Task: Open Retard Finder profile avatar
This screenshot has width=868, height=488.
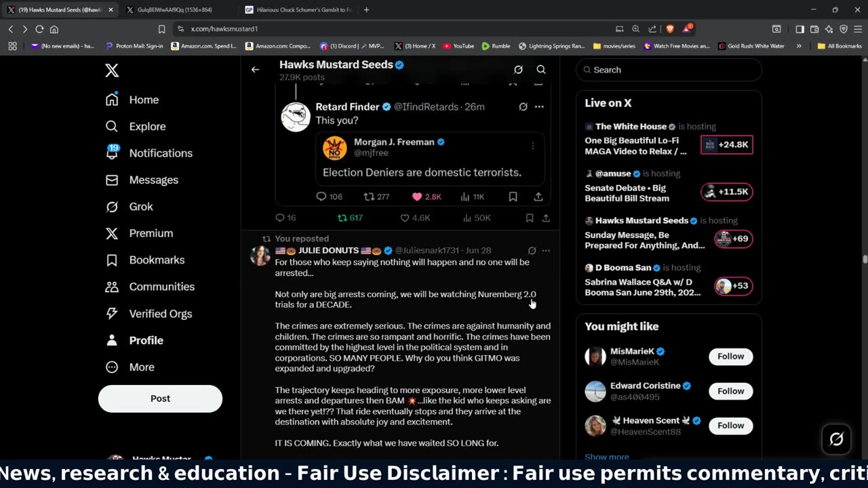Action: (296, 117)
